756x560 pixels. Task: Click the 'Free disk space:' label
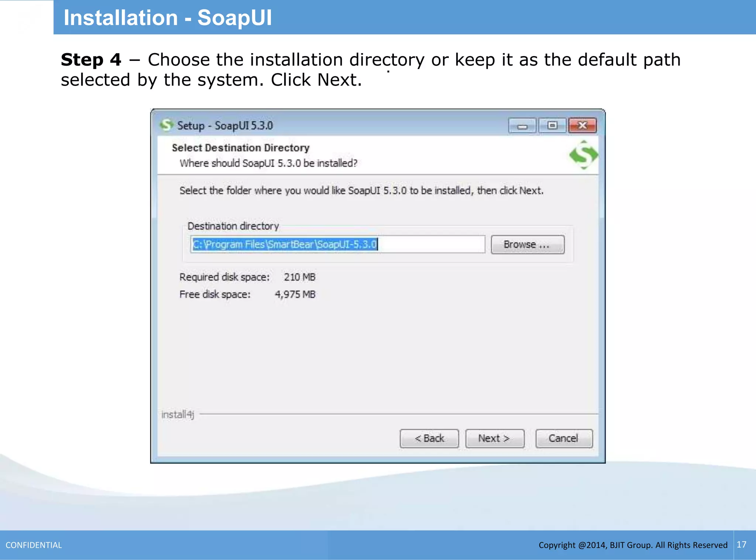215,294
